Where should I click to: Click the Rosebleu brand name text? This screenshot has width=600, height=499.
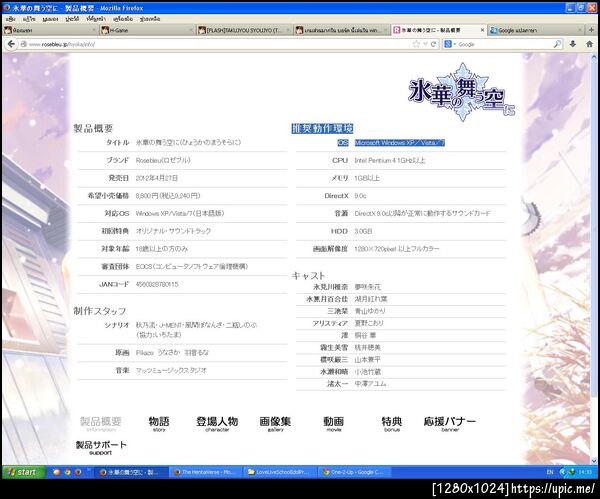pos(163,160)
